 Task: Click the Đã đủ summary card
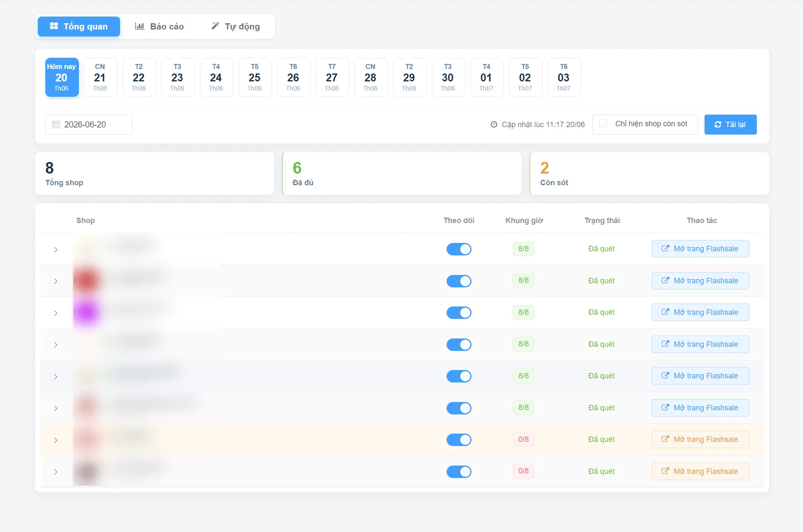(x=402, y=173)
